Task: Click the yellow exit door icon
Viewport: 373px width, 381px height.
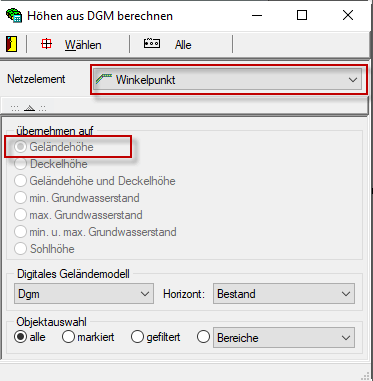Action: [12, 44]
